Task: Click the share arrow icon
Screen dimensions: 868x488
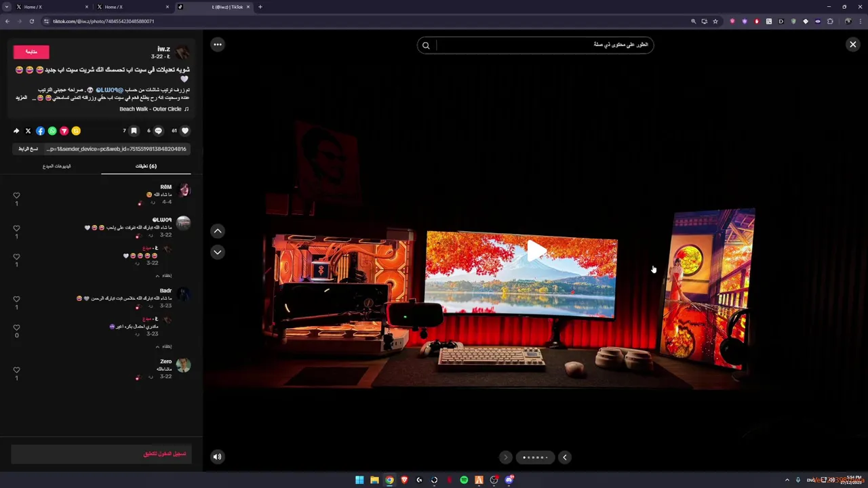Action: pyautogui.click(x=16, y=131)
